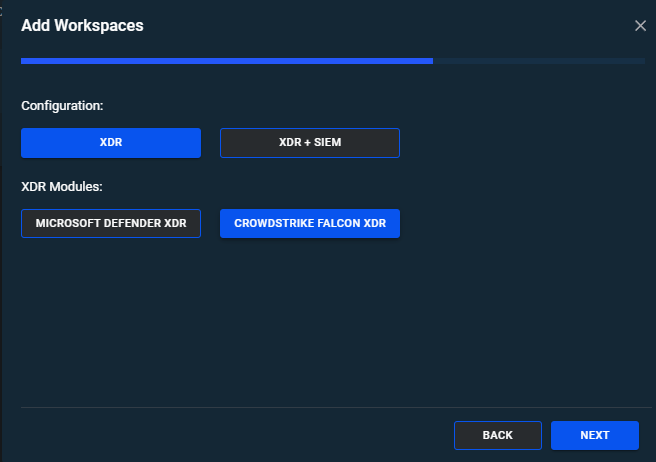This screenshot has width=656, height=462.
Task: Click the blank header area right of the title
Action: click(400, 25)
